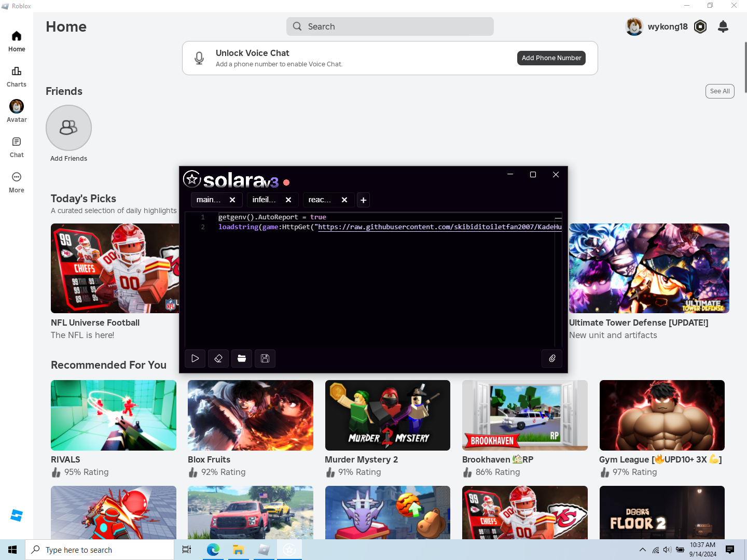747x560 pixels.
Task: Open Task View on the taskbar
Action: click(187, 550)
